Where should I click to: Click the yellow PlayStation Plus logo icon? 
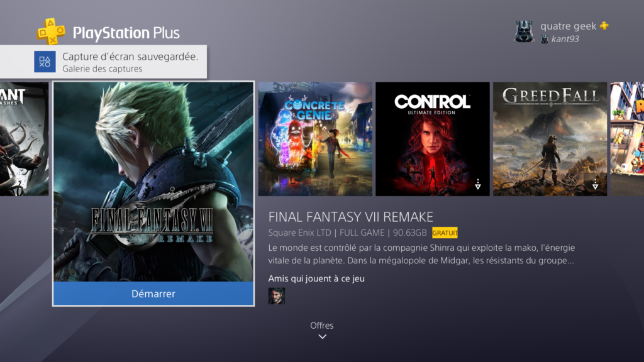click(x=51, y=31)
